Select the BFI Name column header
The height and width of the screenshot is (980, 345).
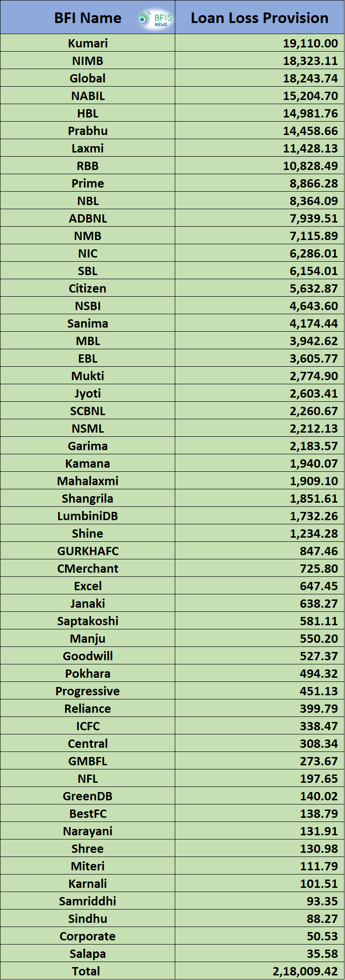click(88, 18)
